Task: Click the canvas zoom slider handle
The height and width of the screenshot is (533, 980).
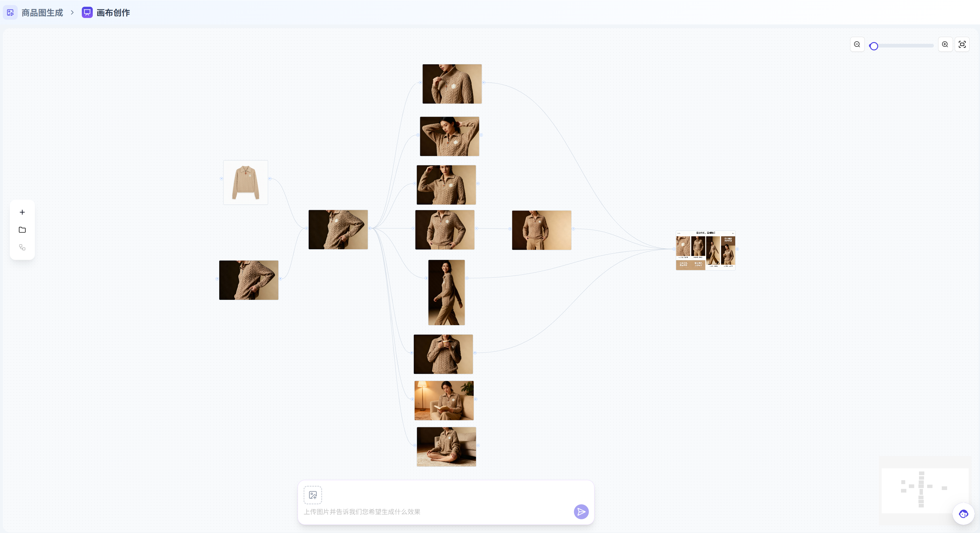Action: [x=874, y=46]
